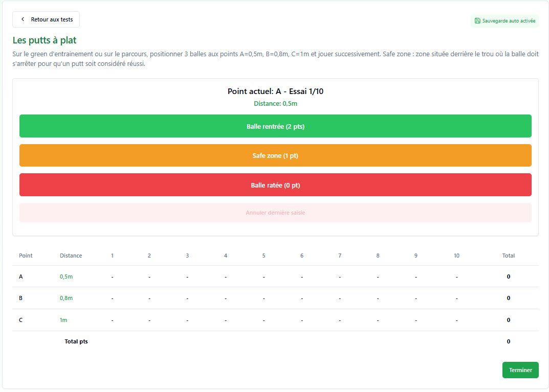Record Balle rentrée (2 pts)
Image resolution: width=549 pixels, height=392 pixels.
click(275, 126)
